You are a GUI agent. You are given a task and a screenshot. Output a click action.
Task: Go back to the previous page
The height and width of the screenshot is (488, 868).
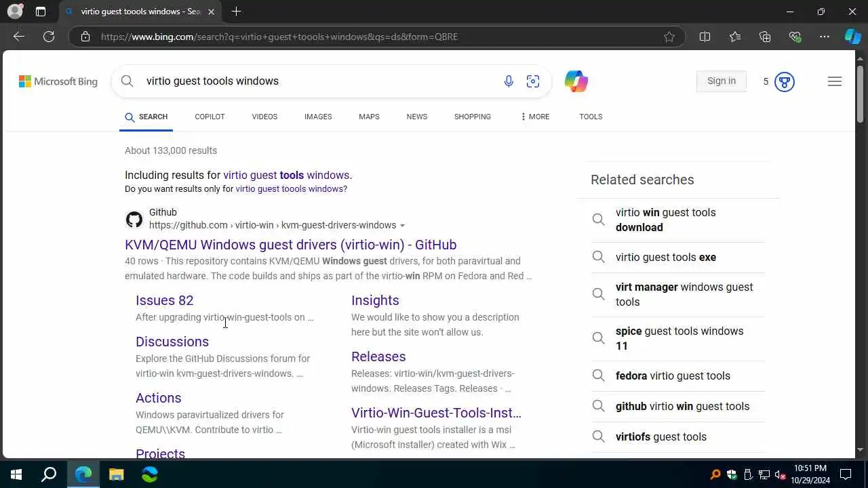[19, 37]
